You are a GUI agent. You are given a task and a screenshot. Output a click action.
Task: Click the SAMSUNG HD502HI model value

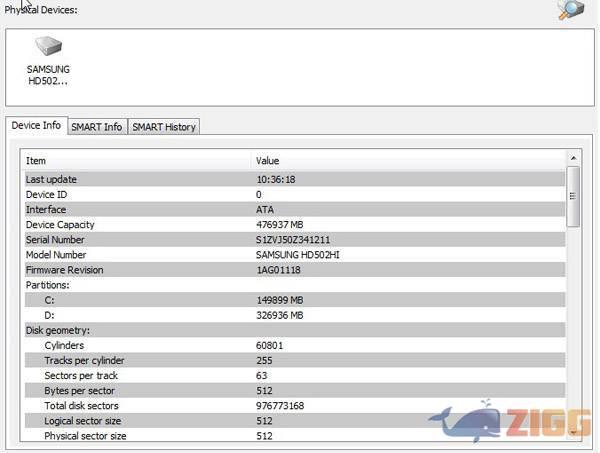pyautogui.click(x=297, y=255)
